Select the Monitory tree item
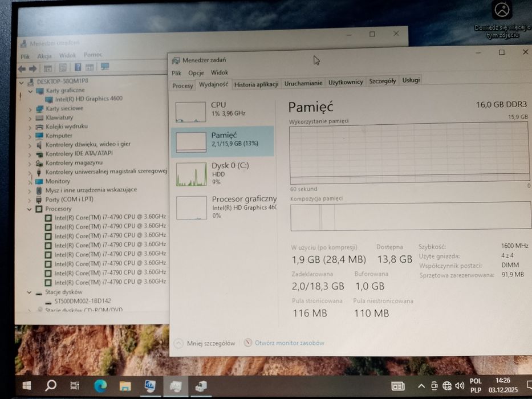 pos(53,181)
